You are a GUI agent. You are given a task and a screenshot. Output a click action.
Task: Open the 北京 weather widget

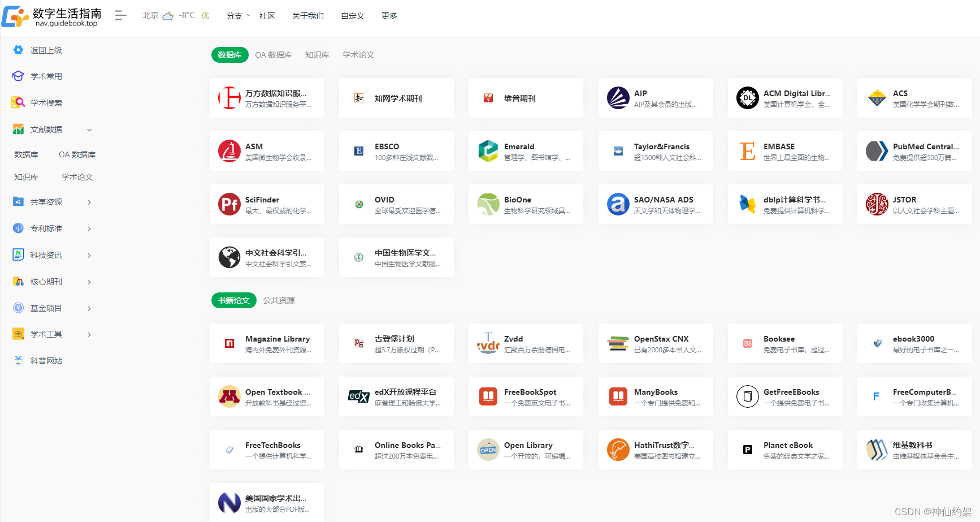click(x=176, y=15)
